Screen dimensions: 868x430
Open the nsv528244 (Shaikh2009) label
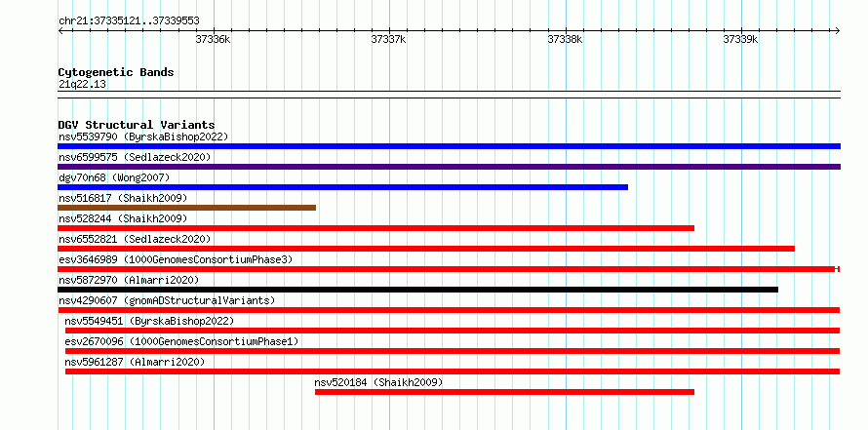[123, 218]
